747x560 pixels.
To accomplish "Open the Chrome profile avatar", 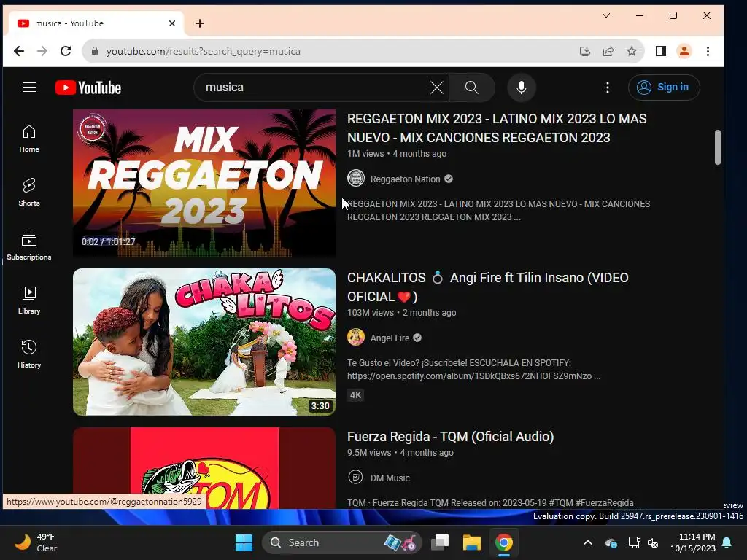I will click(x=684, y=51).
